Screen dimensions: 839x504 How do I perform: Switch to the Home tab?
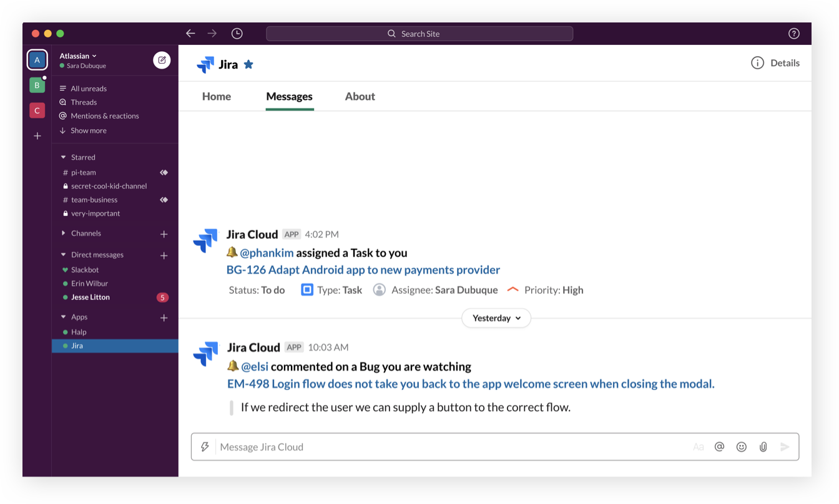pos(216,97)
